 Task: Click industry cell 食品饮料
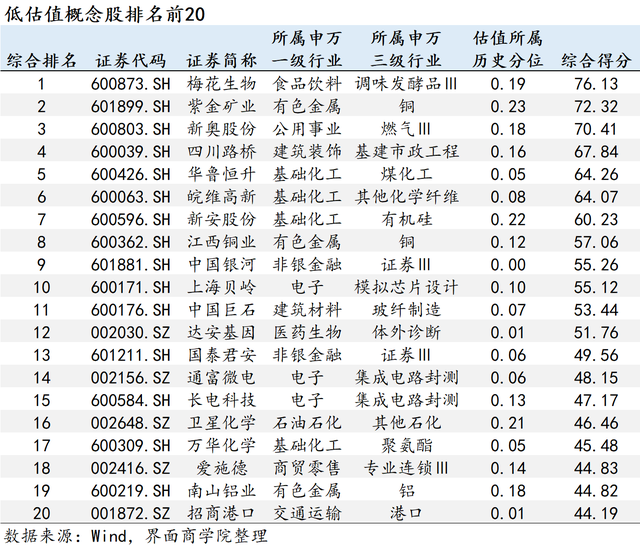307,84
